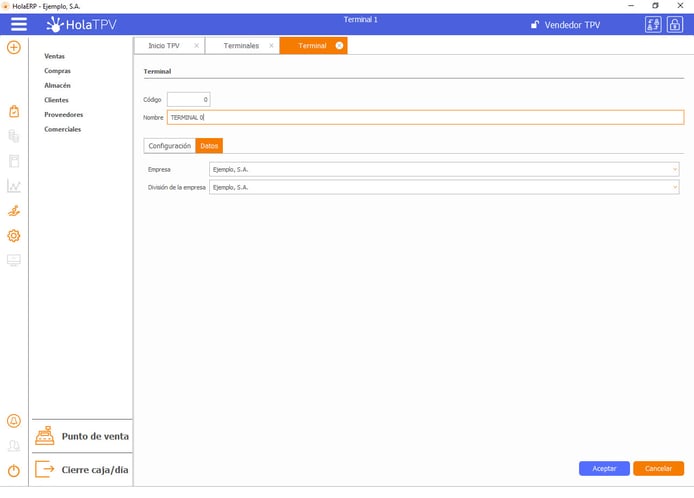Open the monitor screen sidebar icon
This screenshot has height=498, width=694.
pos(14,260)
